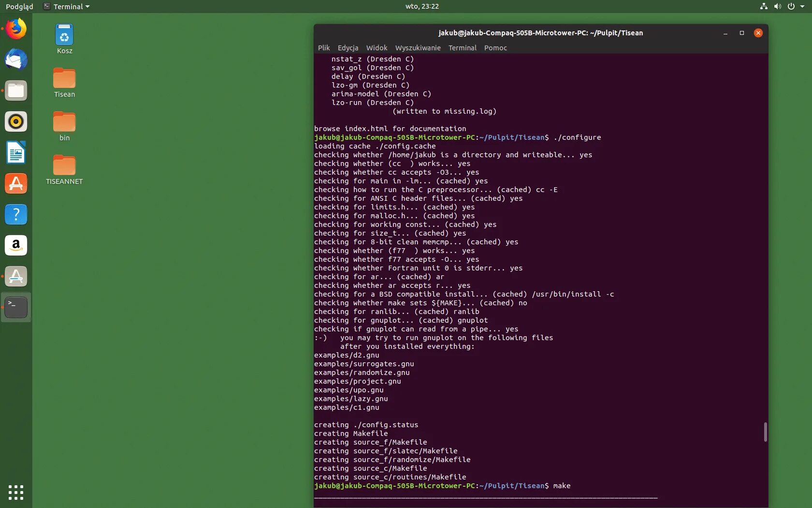Maximize the terminal window

[742, 33]
